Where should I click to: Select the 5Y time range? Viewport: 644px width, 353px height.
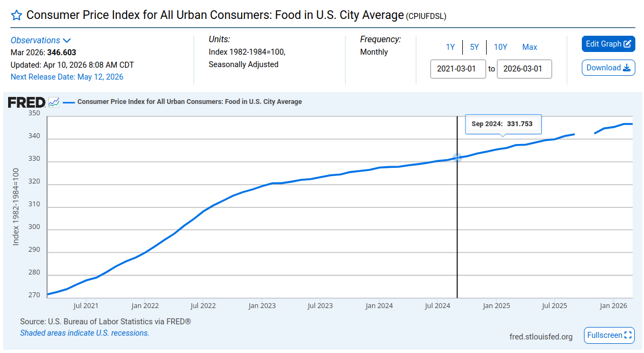(474, 47)
